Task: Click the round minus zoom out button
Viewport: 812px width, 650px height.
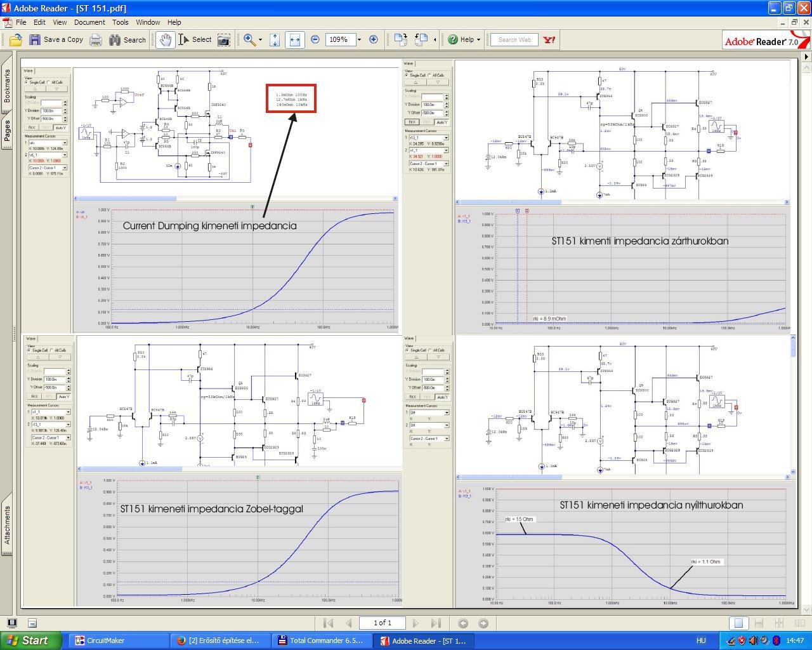Action: [315, 40]
